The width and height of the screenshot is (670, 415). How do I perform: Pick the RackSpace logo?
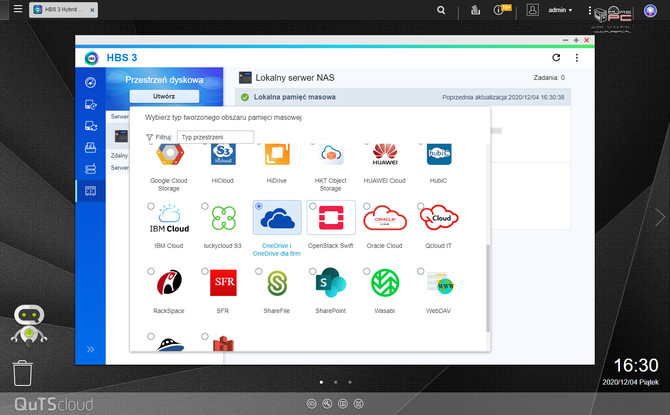click(169, 283)
